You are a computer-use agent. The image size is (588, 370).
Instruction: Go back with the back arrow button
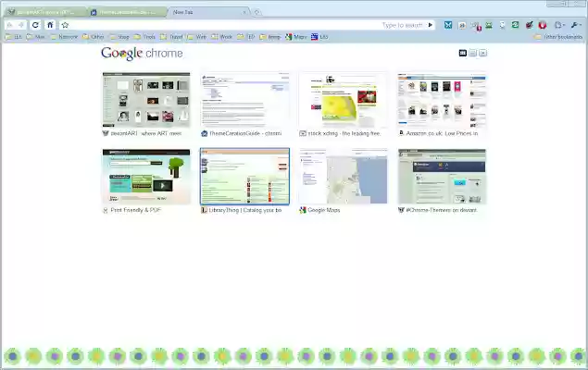10,25
